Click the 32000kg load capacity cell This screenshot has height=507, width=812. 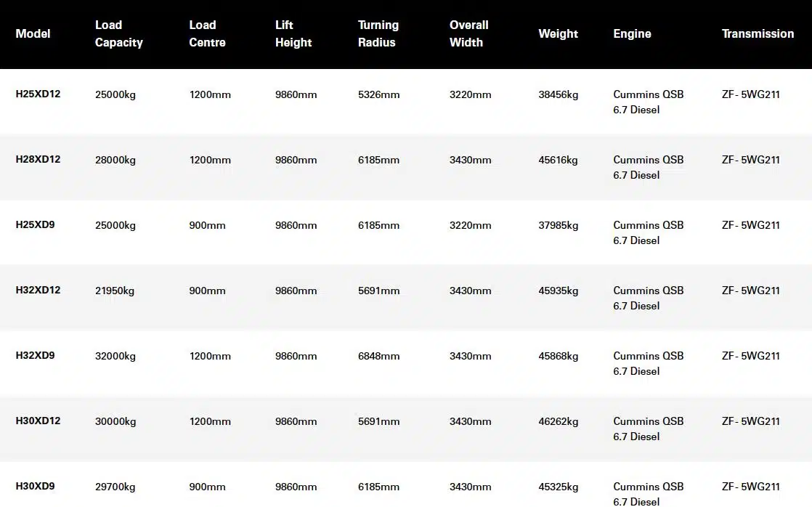pos(115,357)
